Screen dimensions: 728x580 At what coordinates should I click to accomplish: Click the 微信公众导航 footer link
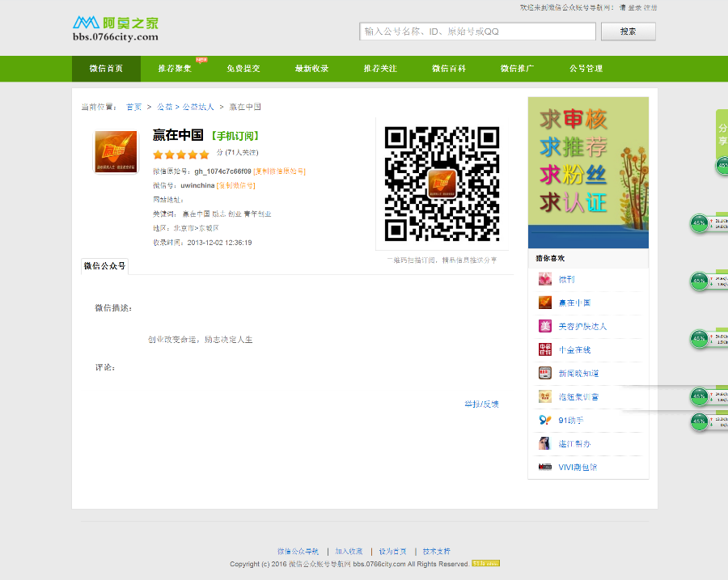[298, 551]
